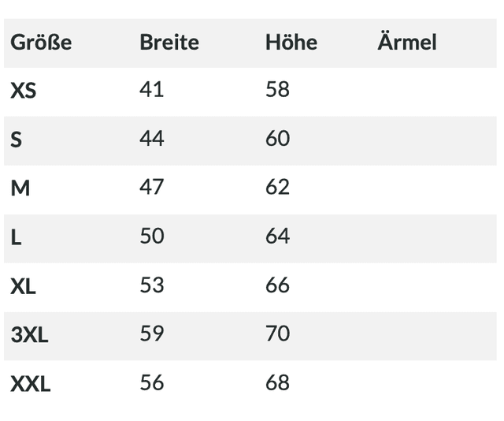Select the Höhe column header
The width and height of the screenshot is (504, 421).
pos(291,43)
